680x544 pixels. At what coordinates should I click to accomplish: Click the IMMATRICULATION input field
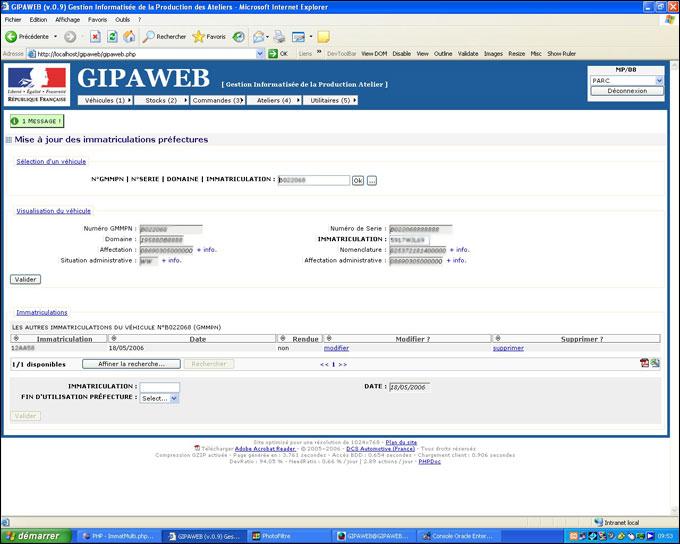(x=159, y=387)
